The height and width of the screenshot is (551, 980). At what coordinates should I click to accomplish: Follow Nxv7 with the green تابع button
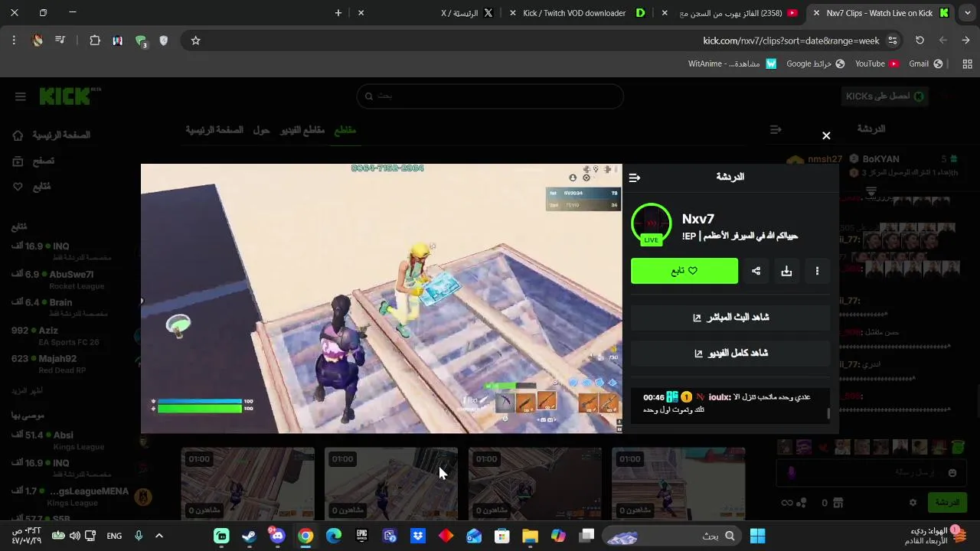pyautogui.click(x=684, y=271)
